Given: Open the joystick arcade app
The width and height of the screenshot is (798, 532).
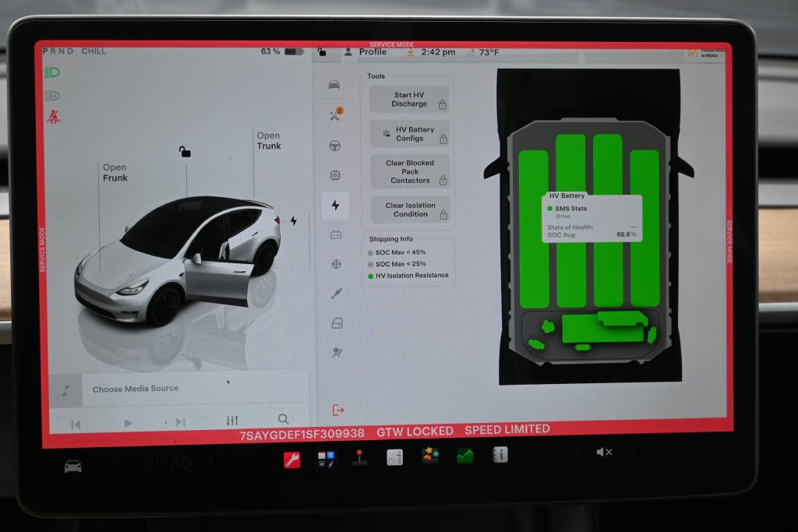Looking at the screenshot, I should click(359, 458).
